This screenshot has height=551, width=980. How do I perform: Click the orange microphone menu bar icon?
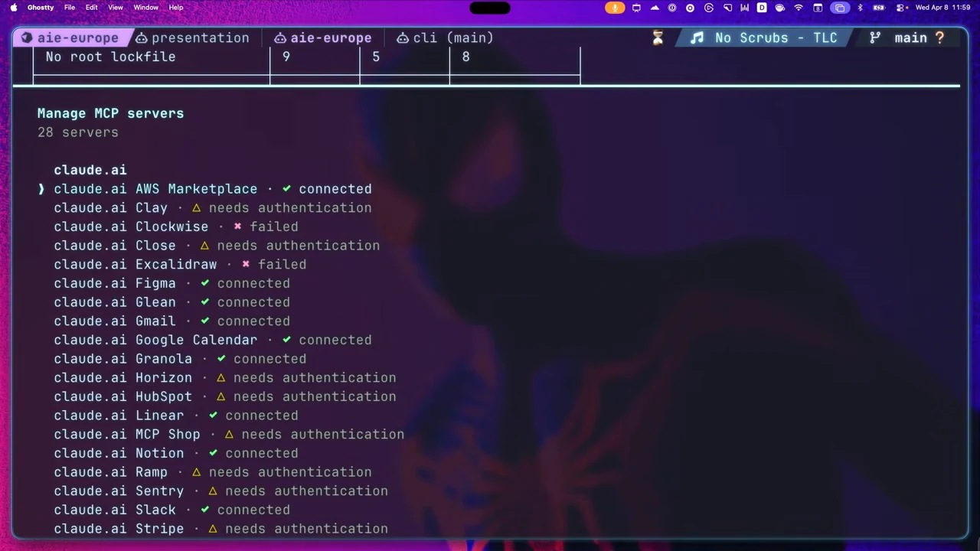[615, 8]
